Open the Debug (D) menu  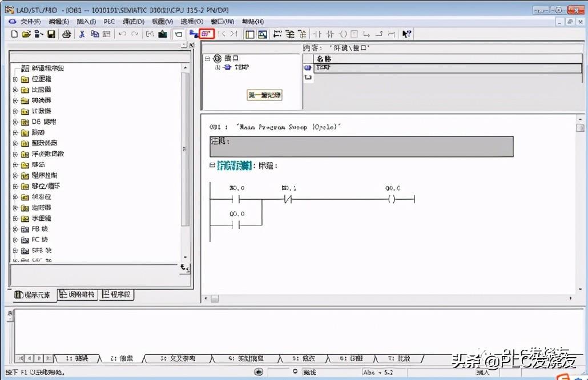click(x=134, y=22)
